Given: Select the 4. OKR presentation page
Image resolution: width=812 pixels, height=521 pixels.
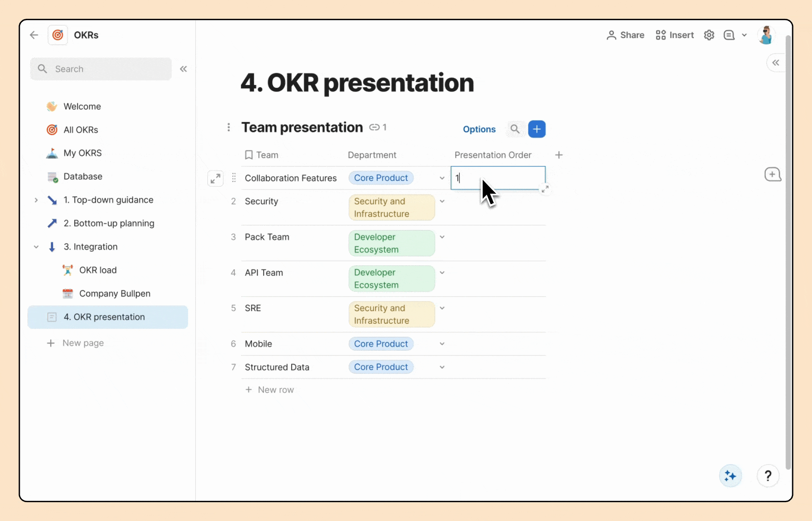Looking at the screenshot, I should click(108, 317).
